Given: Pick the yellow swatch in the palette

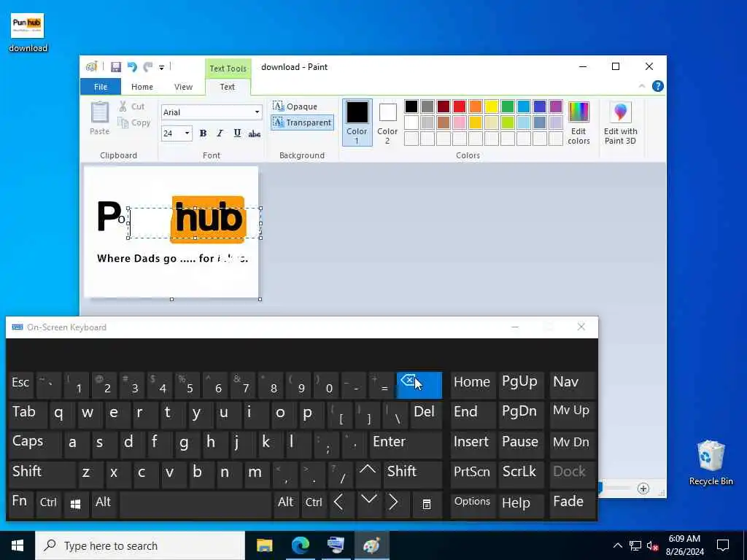Looking at the screenshot, I should 491,106.
